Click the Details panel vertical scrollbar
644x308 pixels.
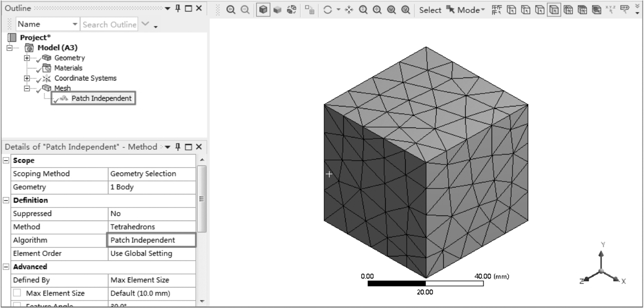point(201,200)
